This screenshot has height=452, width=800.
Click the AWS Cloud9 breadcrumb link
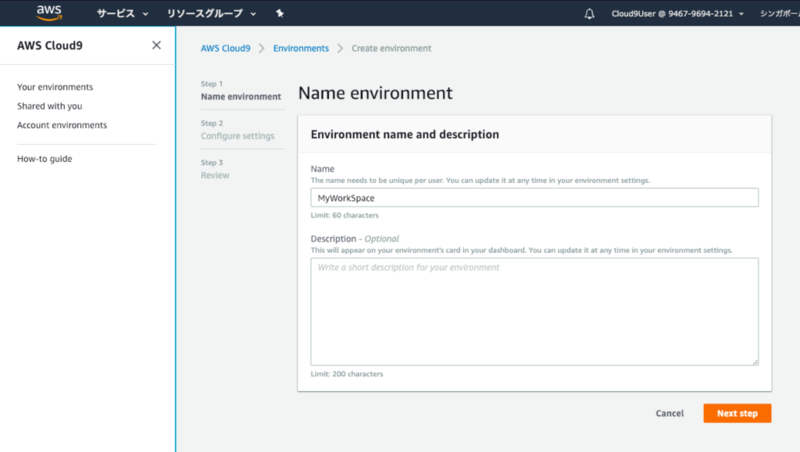click(x=225, y=48)
